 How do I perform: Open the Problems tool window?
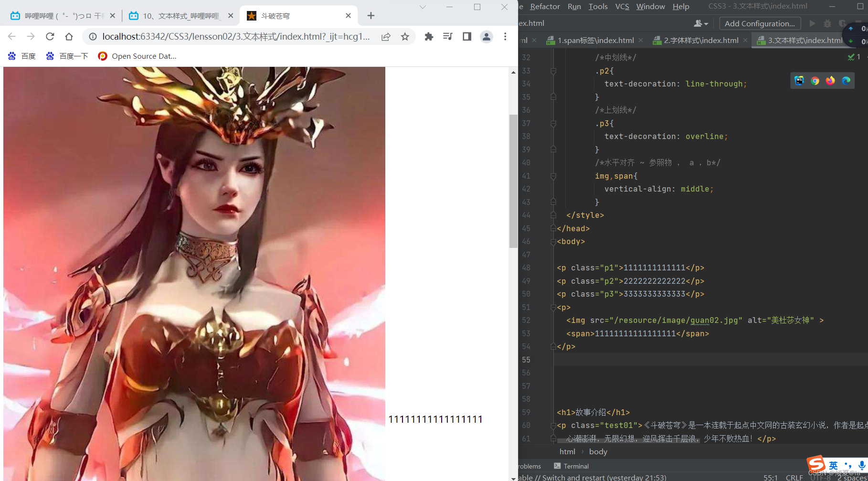tap(530, 466)
